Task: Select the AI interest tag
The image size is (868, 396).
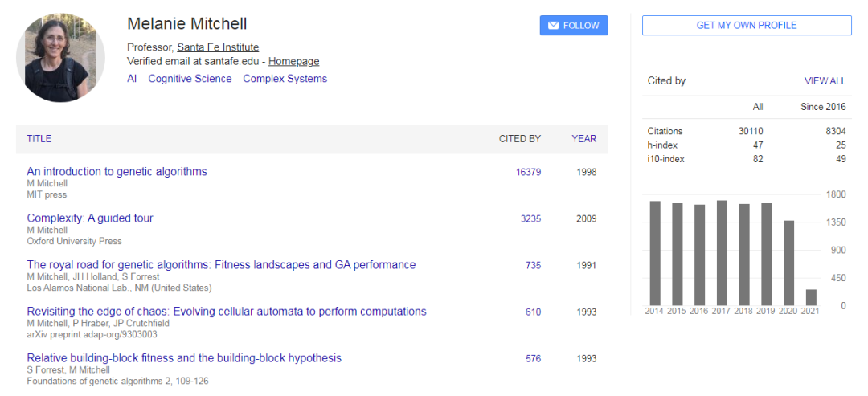Action: [132, 79]
